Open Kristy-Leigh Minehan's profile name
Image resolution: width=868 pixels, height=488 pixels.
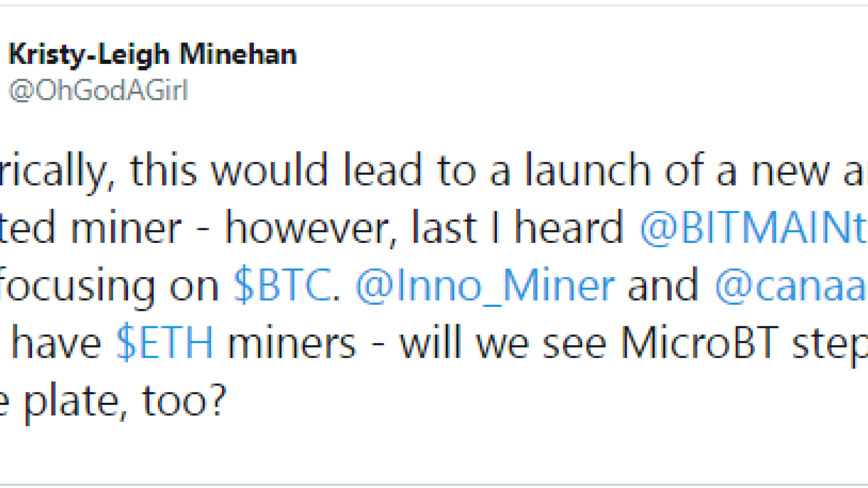coord(152,56)
